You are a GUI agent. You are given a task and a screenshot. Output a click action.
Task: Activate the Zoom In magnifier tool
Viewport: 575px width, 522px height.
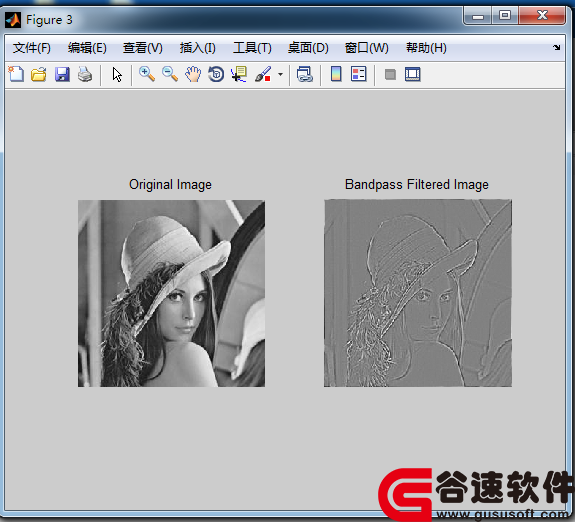tap(147, 74)
